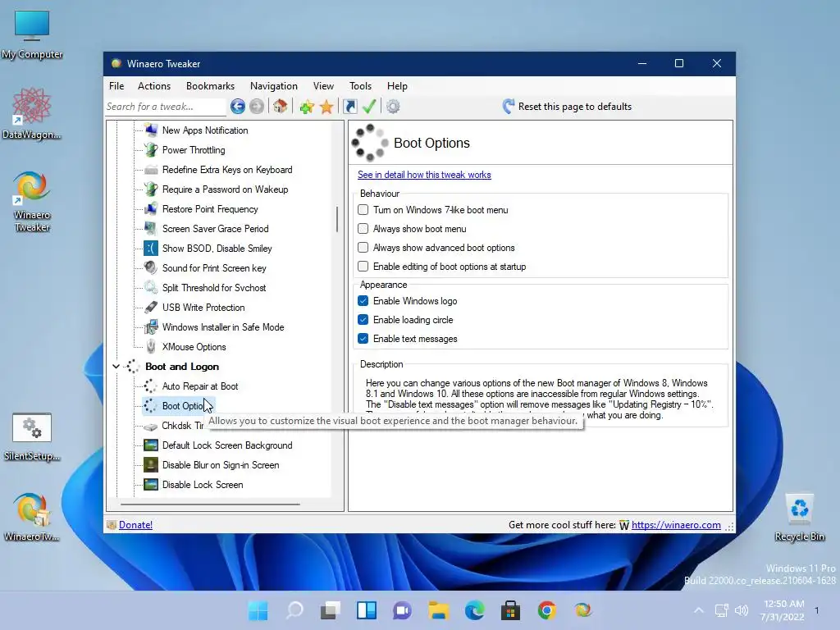Click the Windows Start button
This screenshot has width=840, height=630.
click(x=258, y=610)
